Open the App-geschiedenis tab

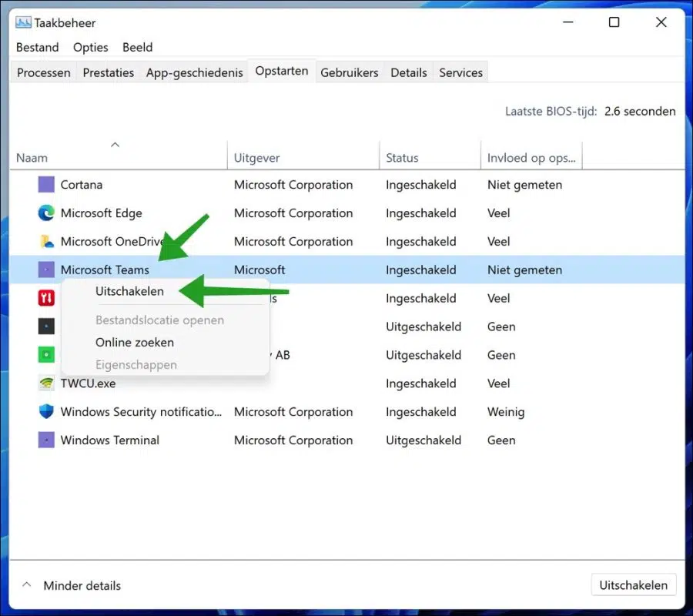pos(195,72)
